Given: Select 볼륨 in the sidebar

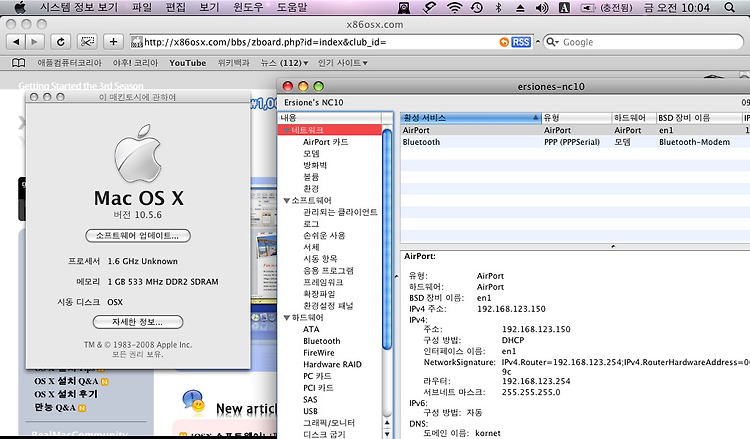Looking at the screenshot, I should coord(311,177).
